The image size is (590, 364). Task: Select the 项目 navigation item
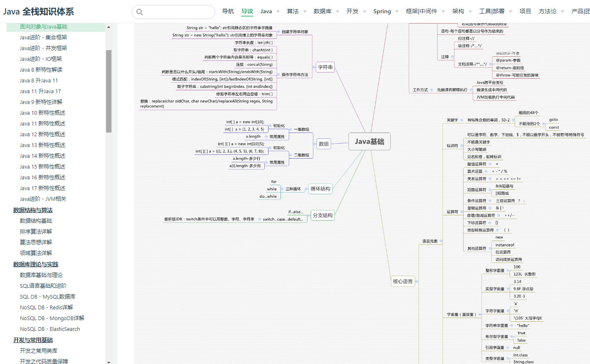[x=525, y=12]
